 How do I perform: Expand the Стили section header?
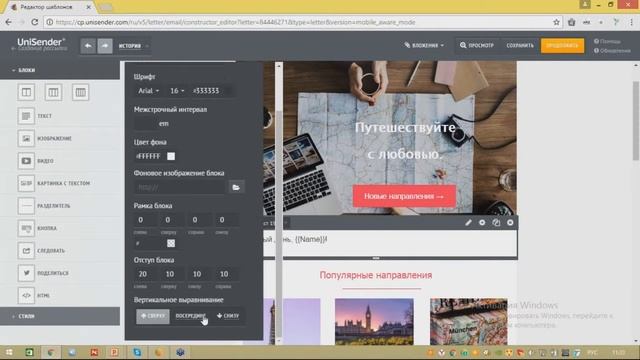tap(60, 316)
